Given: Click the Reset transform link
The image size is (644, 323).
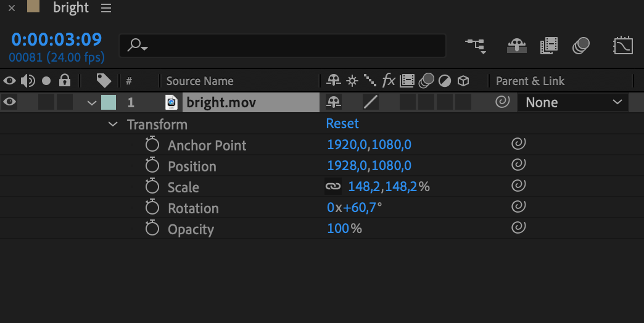Looking at the screenshot, I should 342,124.
